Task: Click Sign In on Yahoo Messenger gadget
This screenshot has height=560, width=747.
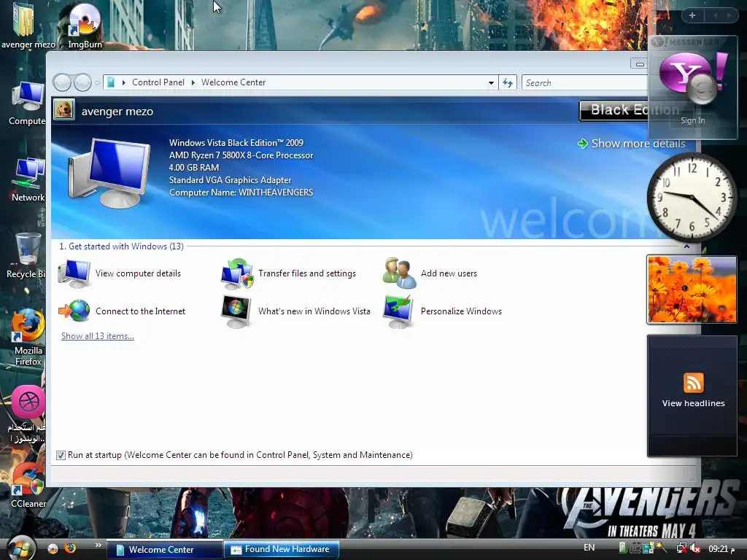Action: tap(692, 120)
